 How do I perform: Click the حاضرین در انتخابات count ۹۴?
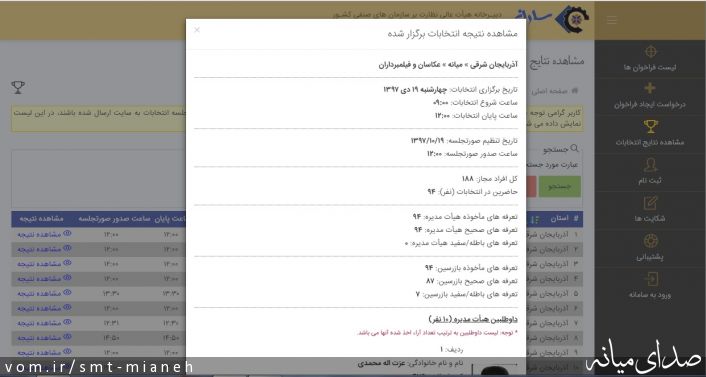[431, 192]
